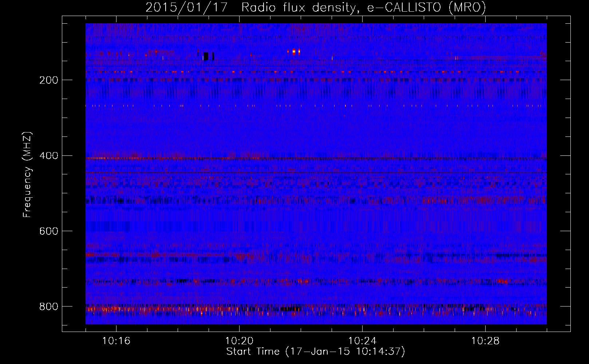Click the 10:28 time tick label
Screen dimensions: 589x364
tap(485, 341)
